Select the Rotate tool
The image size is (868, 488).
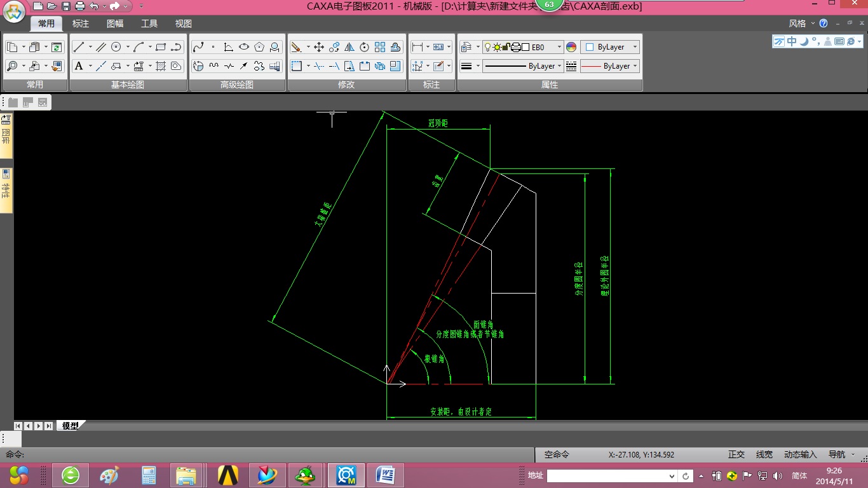click(365, 47)
